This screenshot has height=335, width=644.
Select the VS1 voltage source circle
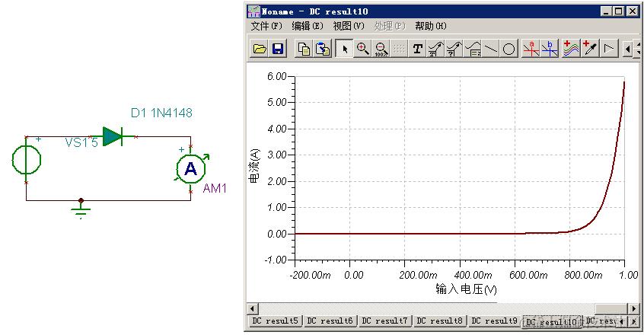click(27, 159)
